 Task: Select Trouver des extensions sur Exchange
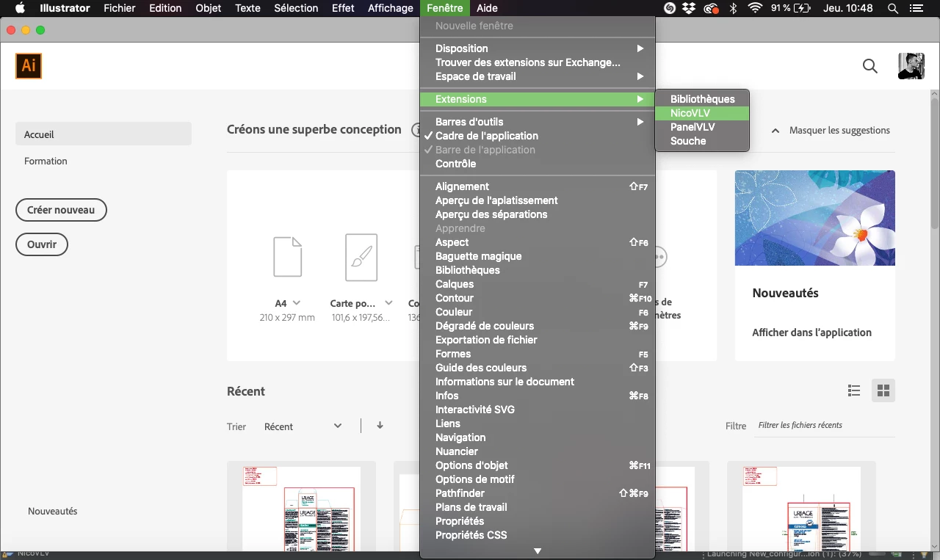coord(538,62)
